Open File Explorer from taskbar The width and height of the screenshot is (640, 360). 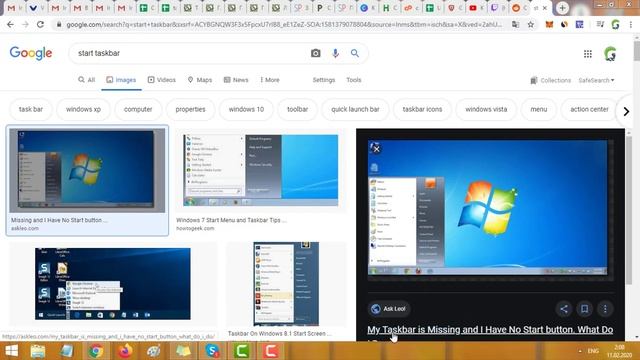coord(38,351)
